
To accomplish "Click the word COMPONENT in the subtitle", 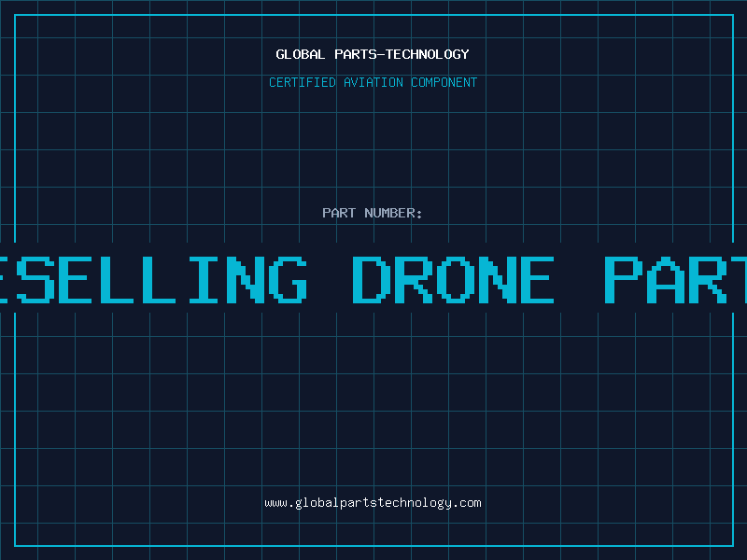I will click(x=444, y=82).
